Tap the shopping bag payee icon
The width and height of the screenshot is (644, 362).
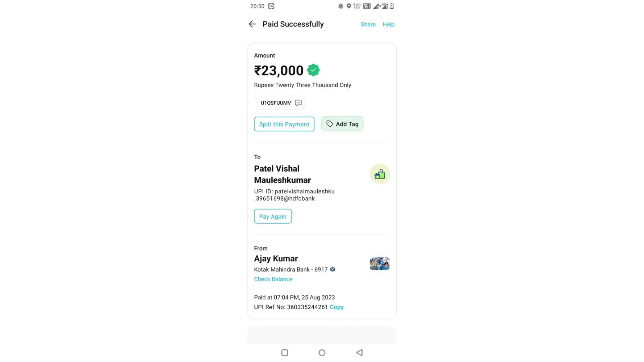(379, 174)
